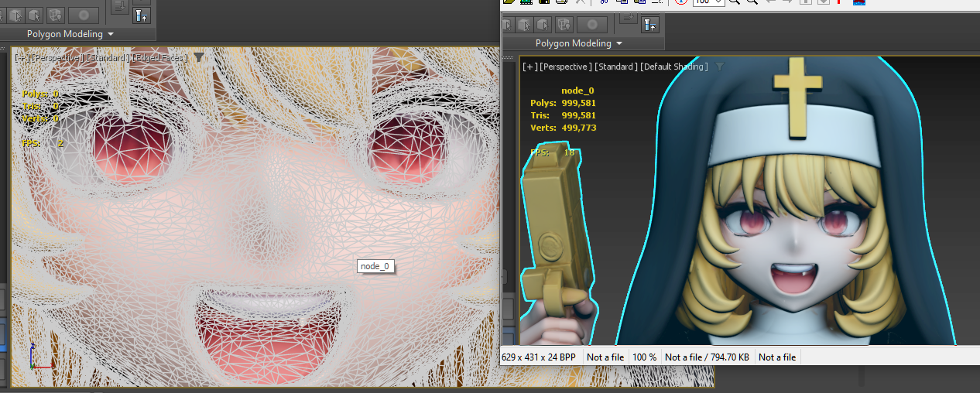Click 'Not a file / 794.70 KB' in status bar
This screenshot has height=393, width=980.
point(707,357)
